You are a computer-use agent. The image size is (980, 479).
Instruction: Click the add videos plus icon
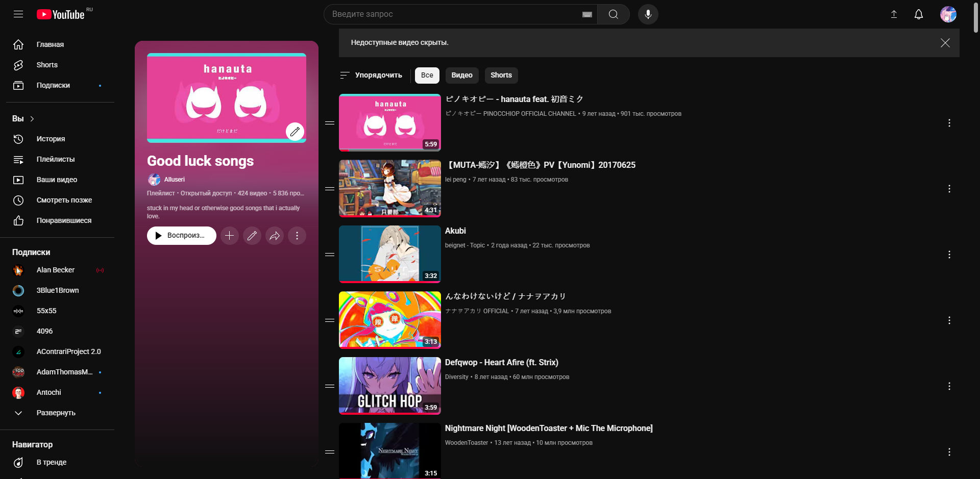point(230,236)
